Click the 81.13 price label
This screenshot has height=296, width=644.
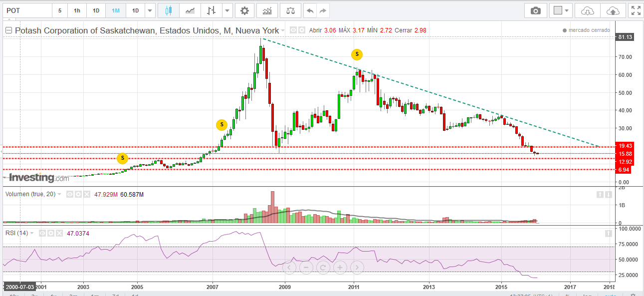pyautogui.click(x=625, y=37)
